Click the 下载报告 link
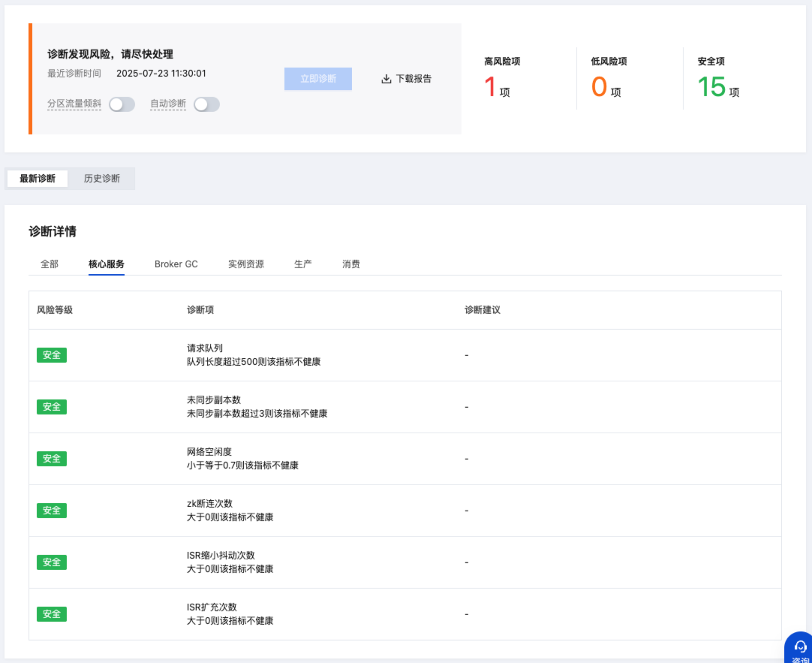 414,79
